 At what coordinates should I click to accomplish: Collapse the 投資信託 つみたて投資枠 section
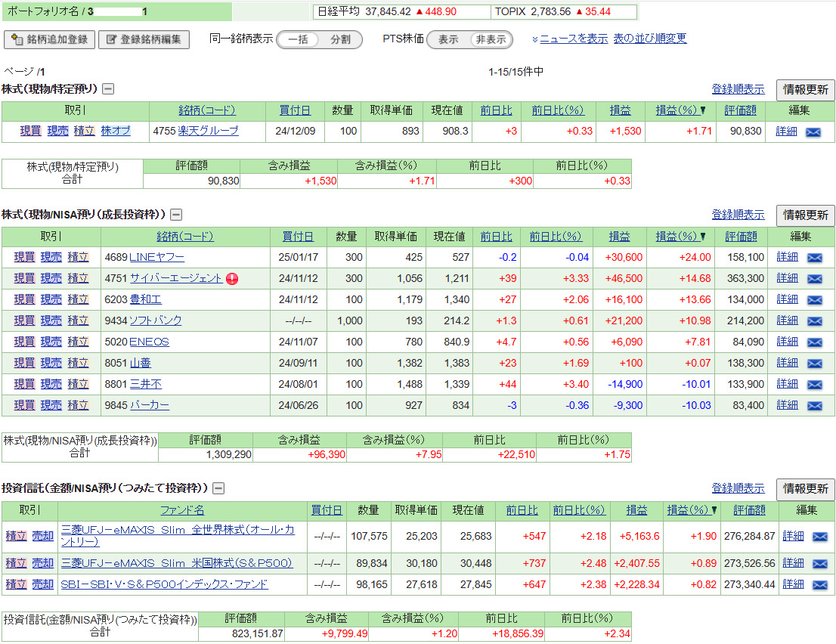(218, 488)
